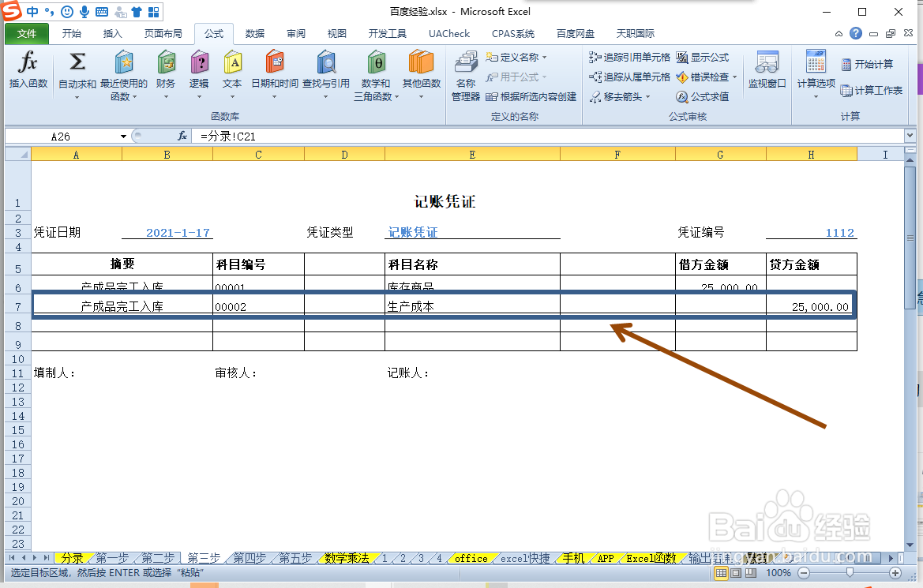
Task: Switch to Page Layout view in status bar
Action: (x=736, y=573)
